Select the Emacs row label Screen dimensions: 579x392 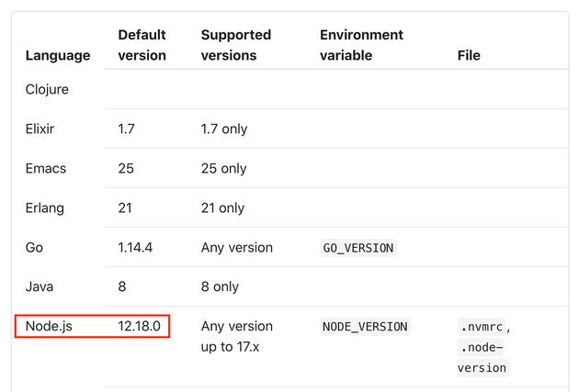[x=45, y=169]
